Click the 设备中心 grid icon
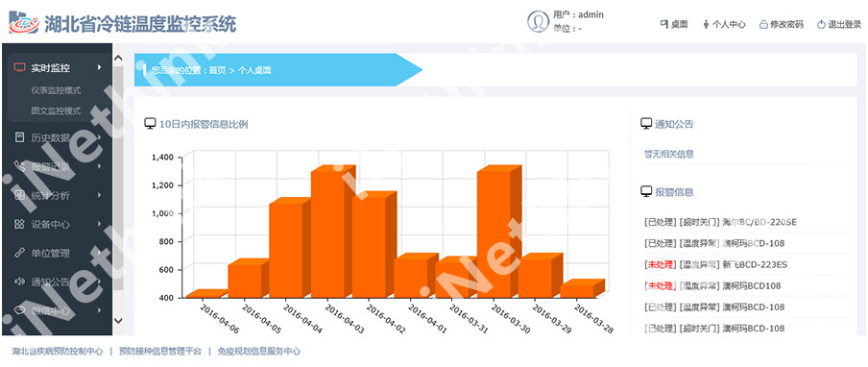This screenshot has width=868, height=367. point(20,224)
